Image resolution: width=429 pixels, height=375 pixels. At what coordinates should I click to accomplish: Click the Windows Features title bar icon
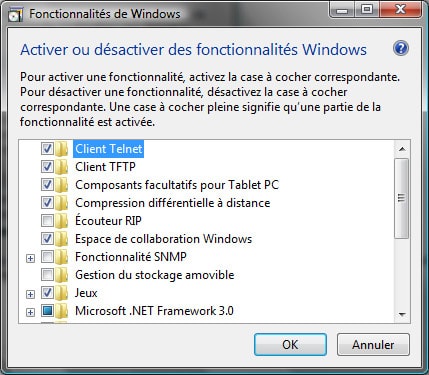tap(15, 15)
